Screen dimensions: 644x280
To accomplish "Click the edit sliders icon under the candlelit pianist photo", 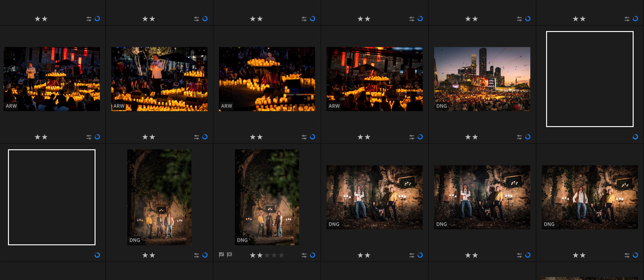I will click(304, 137).
